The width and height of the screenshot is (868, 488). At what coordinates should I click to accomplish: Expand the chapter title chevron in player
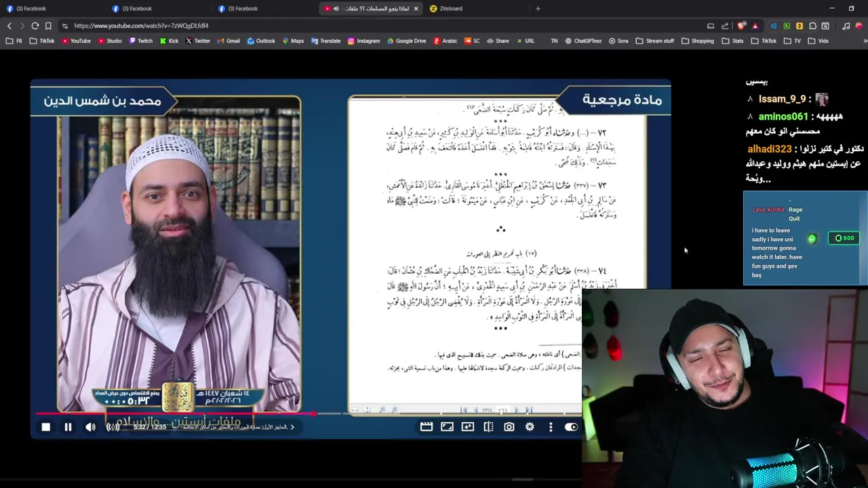point(292,427)
